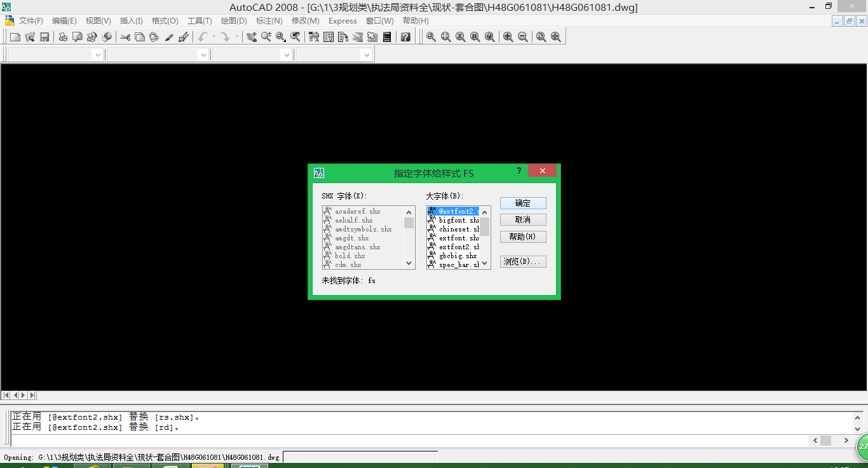The width and height of the screenshot is (868, 468).
Task: Click the Zoom Realtime magnifier icon
Action: (x=266, y=37)
